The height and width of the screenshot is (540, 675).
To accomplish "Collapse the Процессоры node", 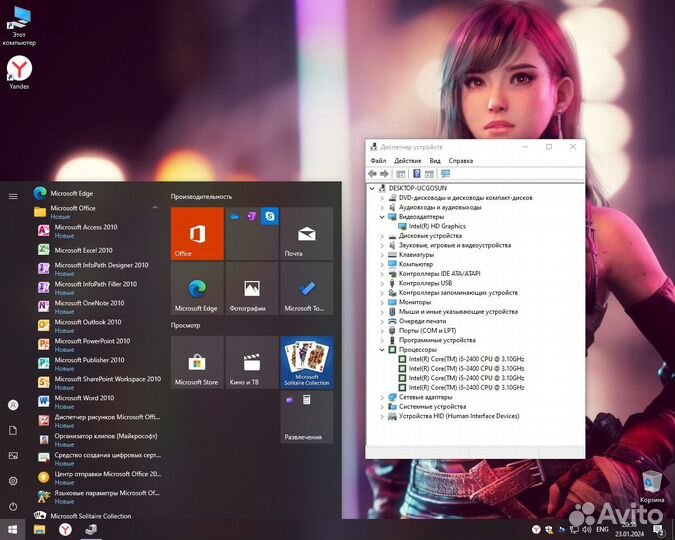I will click(x=382, y=350).
